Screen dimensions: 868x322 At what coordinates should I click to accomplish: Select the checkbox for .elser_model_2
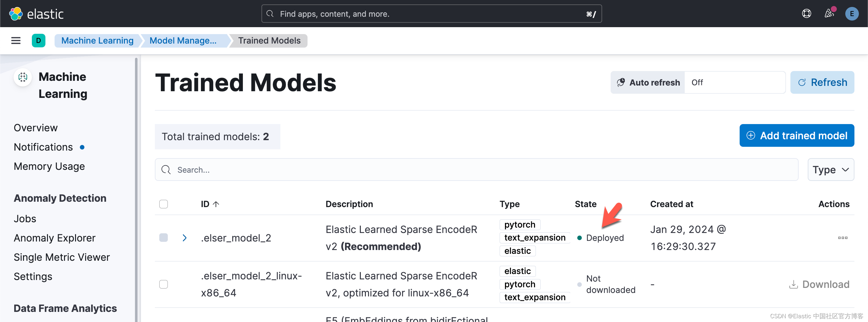[163, 238]
